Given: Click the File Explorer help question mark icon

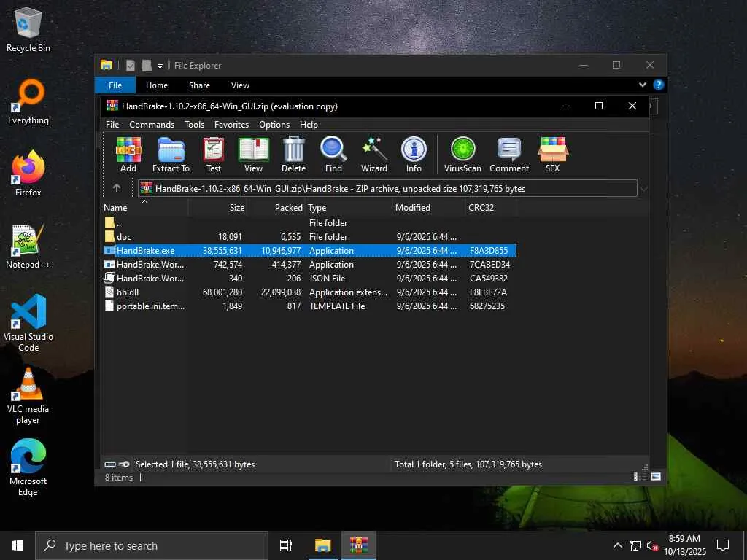Looking at the screenshot, I should tap(659, 85).
